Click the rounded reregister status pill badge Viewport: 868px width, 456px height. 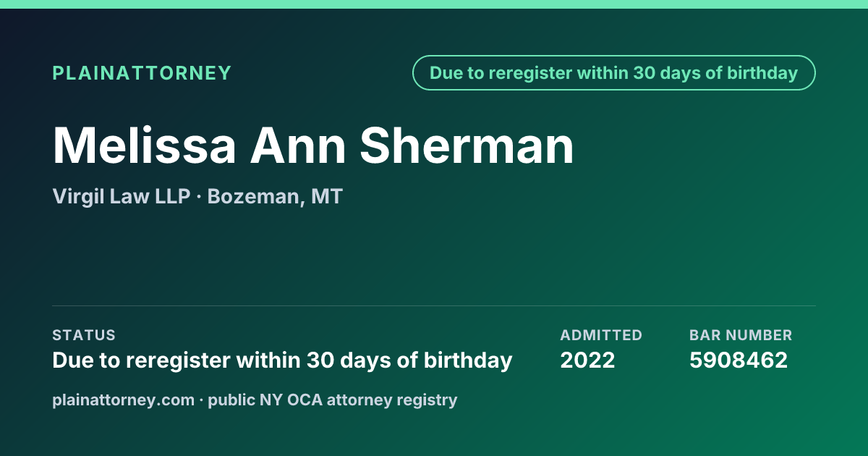click(613, 73)
